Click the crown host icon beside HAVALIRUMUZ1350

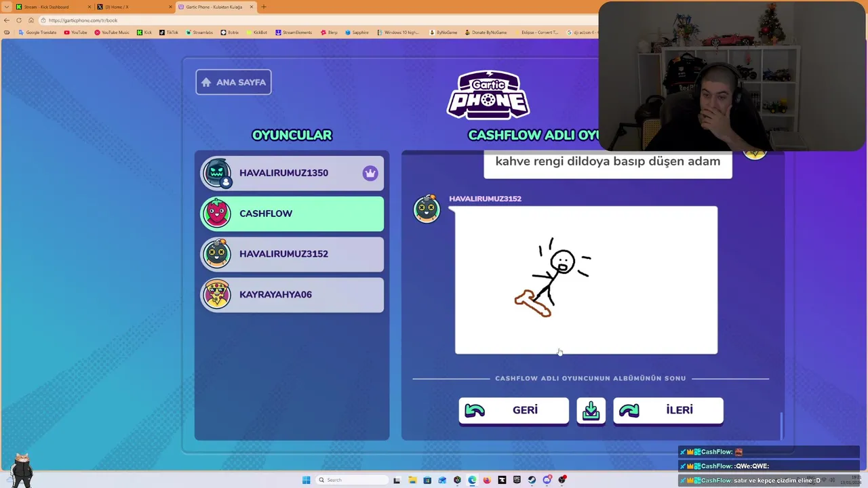coord(370,173)
